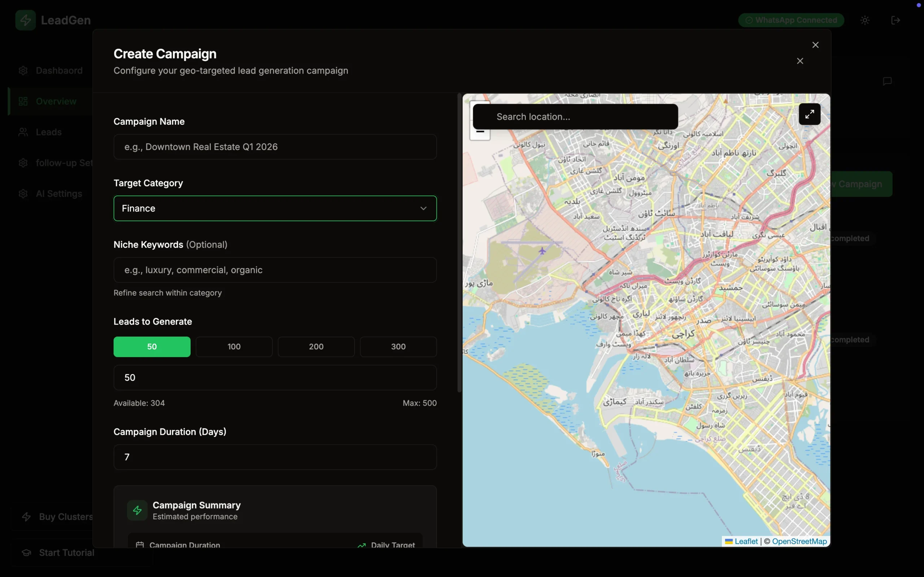This screenshot has width=924, height=577.
Task: Click the logout icon in header
Action: [x=895, y=20]
